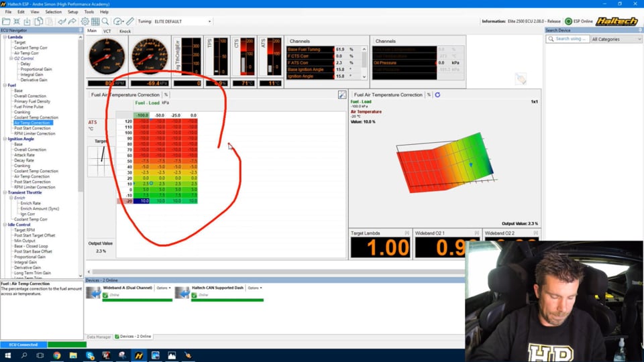Collapse the Transient Throttle tree node
Viewport: 644px width, 362px height.
pyautogui.click(x=5, y=192)
